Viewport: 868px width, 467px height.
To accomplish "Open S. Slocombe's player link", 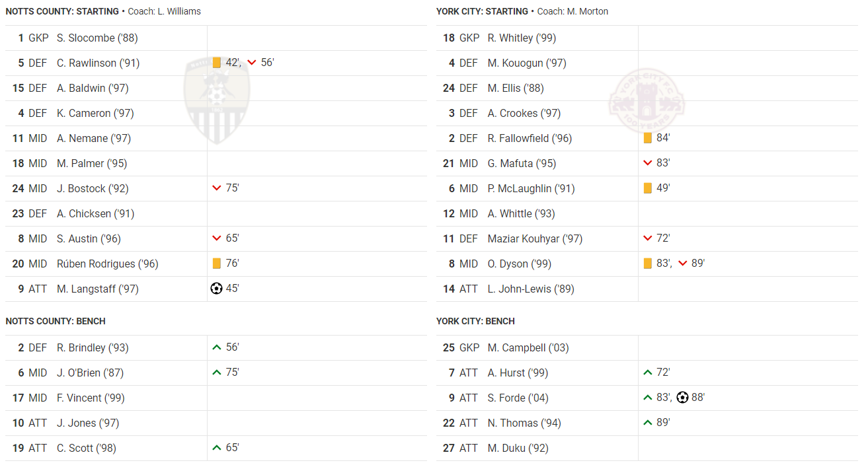I will [x=97, y=38].
